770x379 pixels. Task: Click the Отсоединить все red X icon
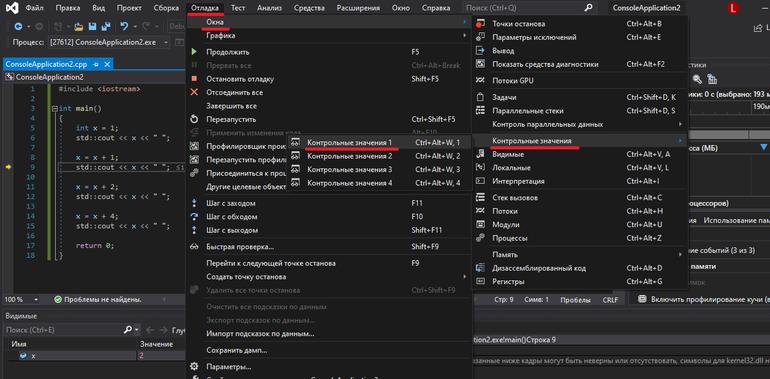point(194,92)
